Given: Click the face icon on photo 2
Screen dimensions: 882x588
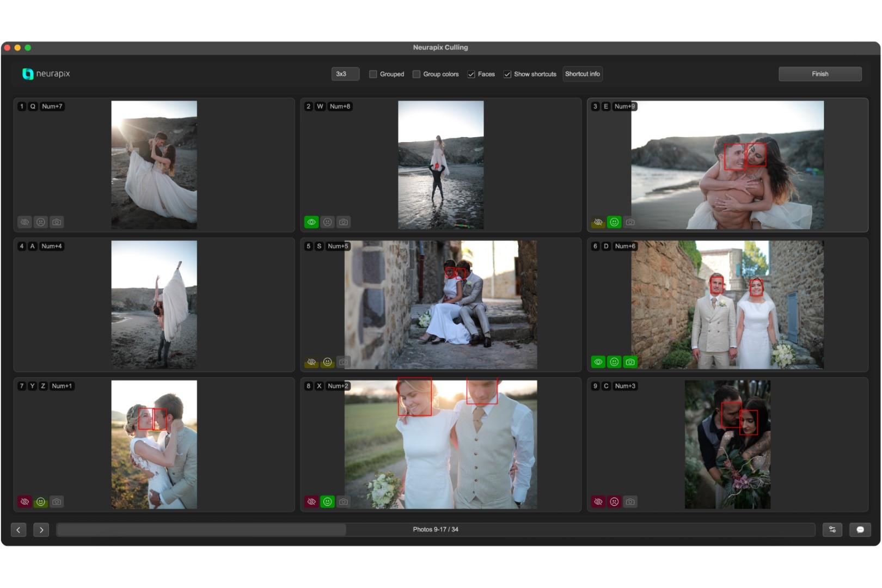Looking at the screenshot, I should (x=327, y=222).
